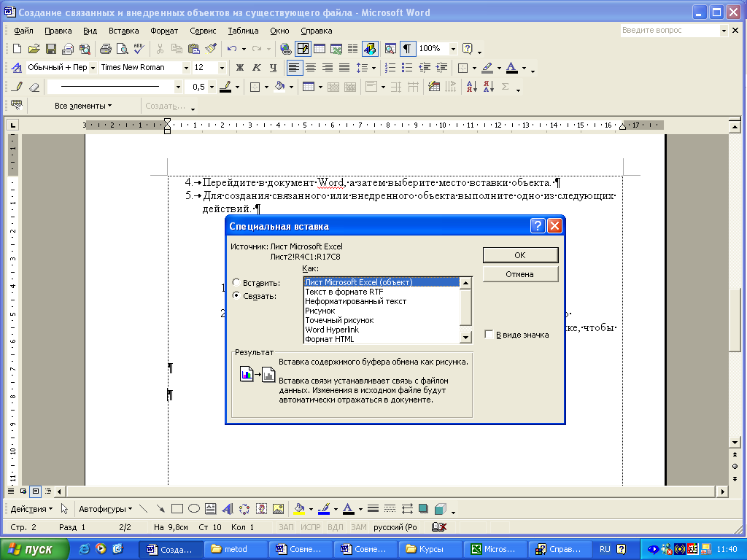
Task: Open the Справка menu
Action: click(317, 31)
